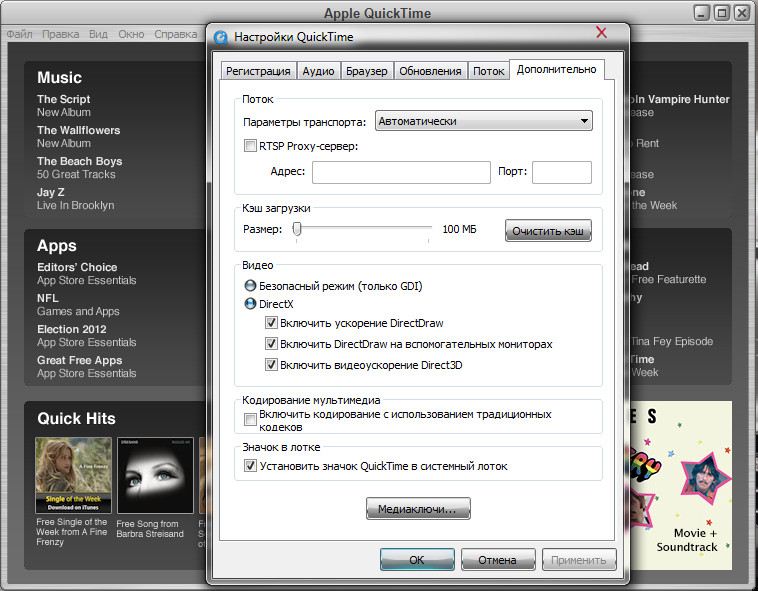Switch to the Аудио tab
Viewport: 758px width, 591px height.
coord(318,71)
